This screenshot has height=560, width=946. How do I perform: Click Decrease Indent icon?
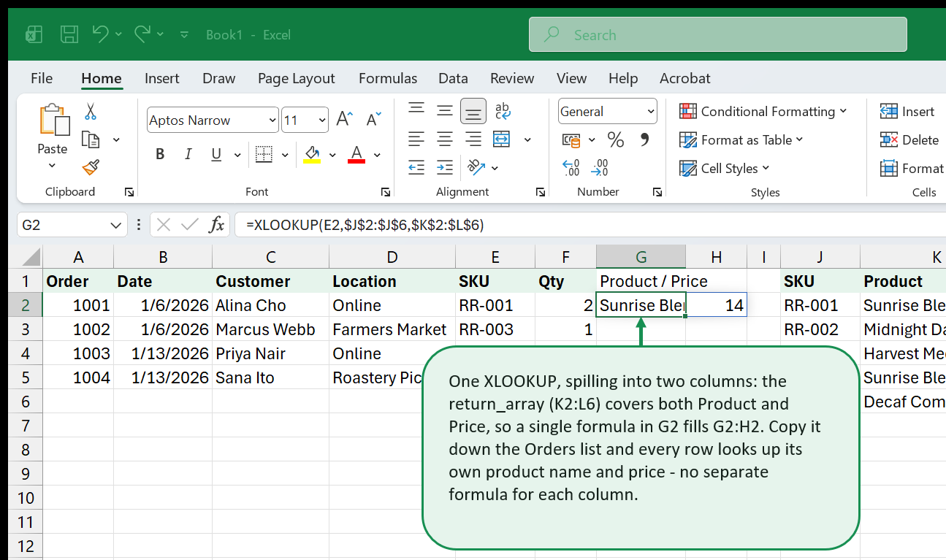pos(416,167)
